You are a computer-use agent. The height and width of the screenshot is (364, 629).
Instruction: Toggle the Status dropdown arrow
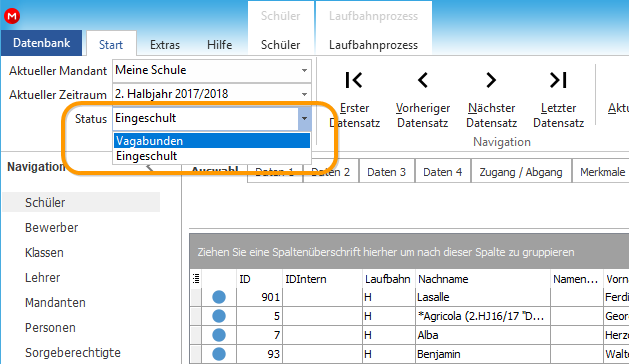click(x=304, y=118)
